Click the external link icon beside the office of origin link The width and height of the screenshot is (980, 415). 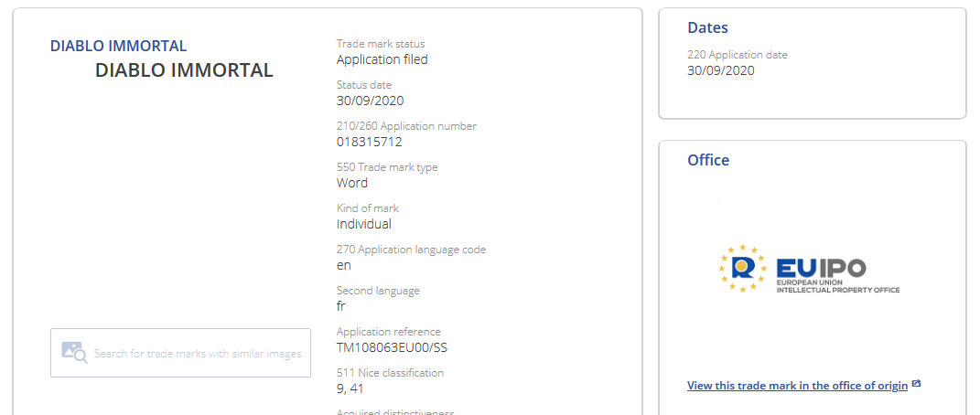(x=916, y=385)
